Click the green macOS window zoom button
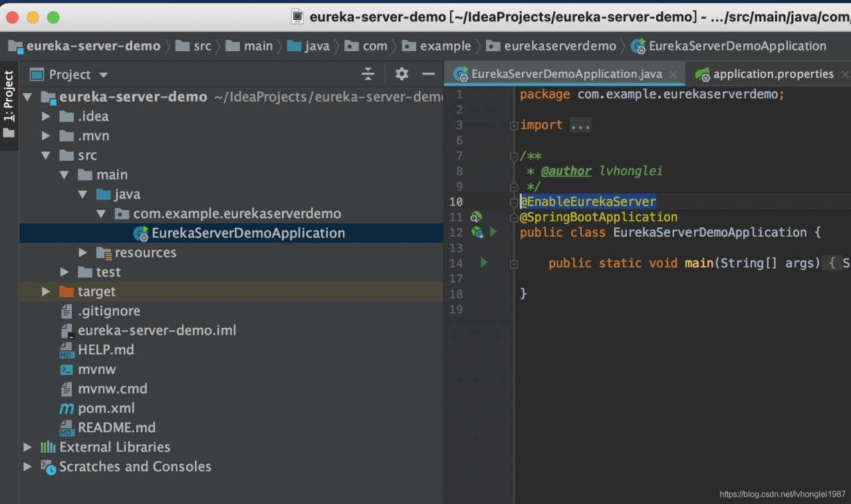851x504 pixels. pos(53,17)
